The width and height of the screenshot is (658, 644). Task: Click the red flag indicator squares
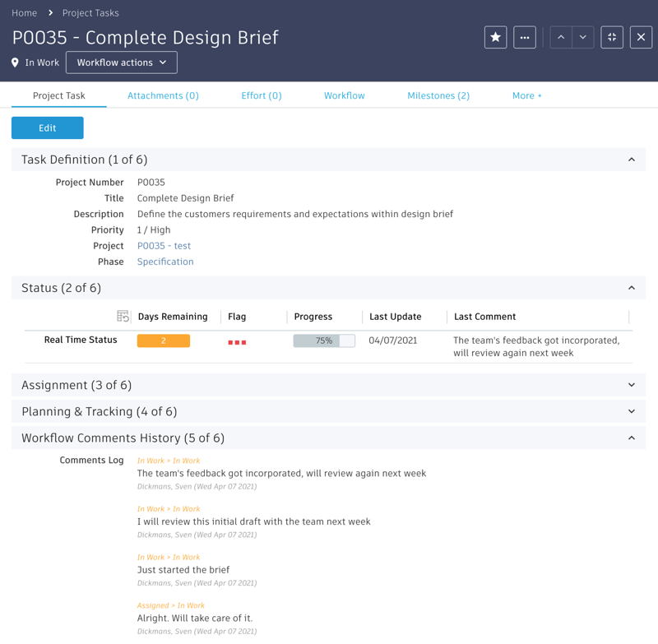[237, 342]
